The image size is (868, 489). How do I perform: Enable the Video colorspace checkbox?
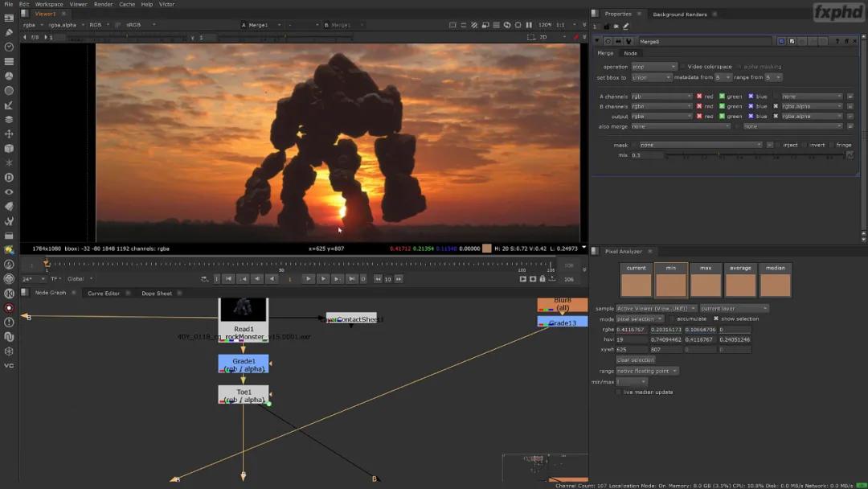684,67
